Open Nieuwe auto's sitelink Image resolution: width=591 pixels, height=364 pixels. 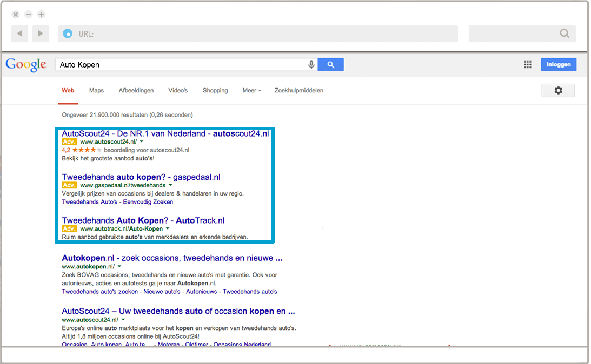click(x=162, y=291)
